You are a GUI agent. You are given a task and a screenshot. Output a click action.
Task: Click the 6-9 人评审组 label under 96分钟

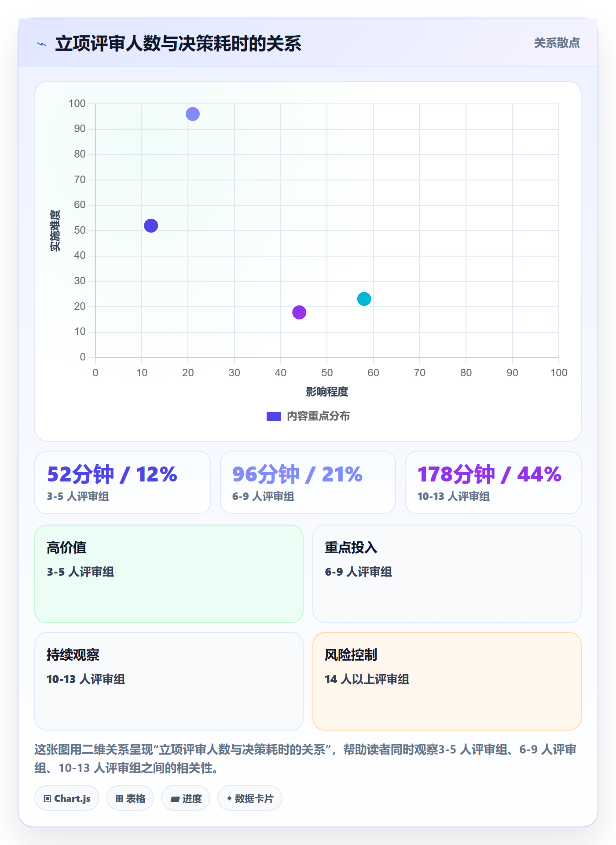(263, 496)
